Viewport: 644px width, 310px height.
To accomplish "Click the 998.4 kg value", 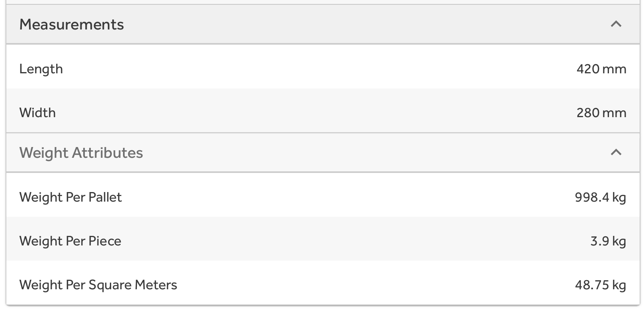I will tap(600, 197).
